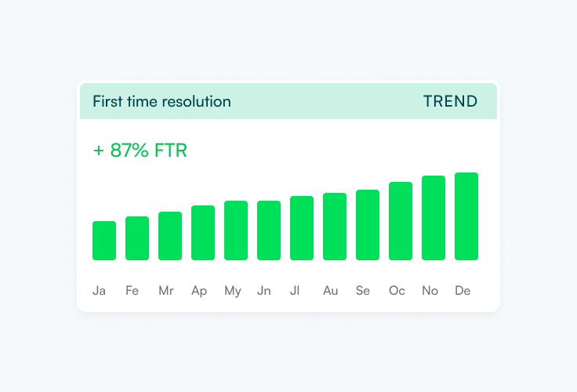577x392 pixels.
Task: Click the Ja month axis label
Action: point(100,291)
